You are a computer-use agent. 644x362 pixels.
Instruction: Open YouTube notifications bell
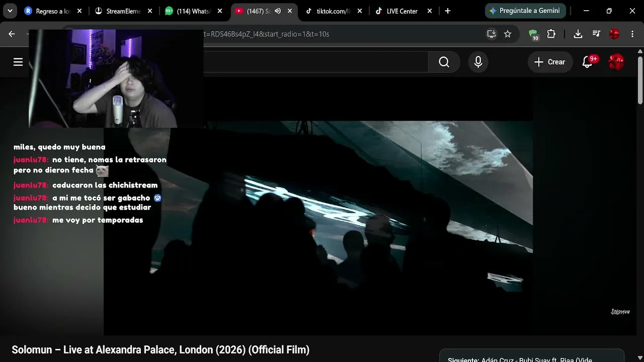pos(587,62)
